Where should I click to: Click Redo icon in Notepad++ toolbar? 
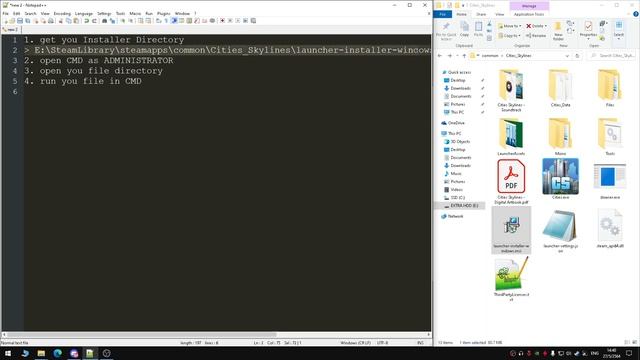[94, 20]
